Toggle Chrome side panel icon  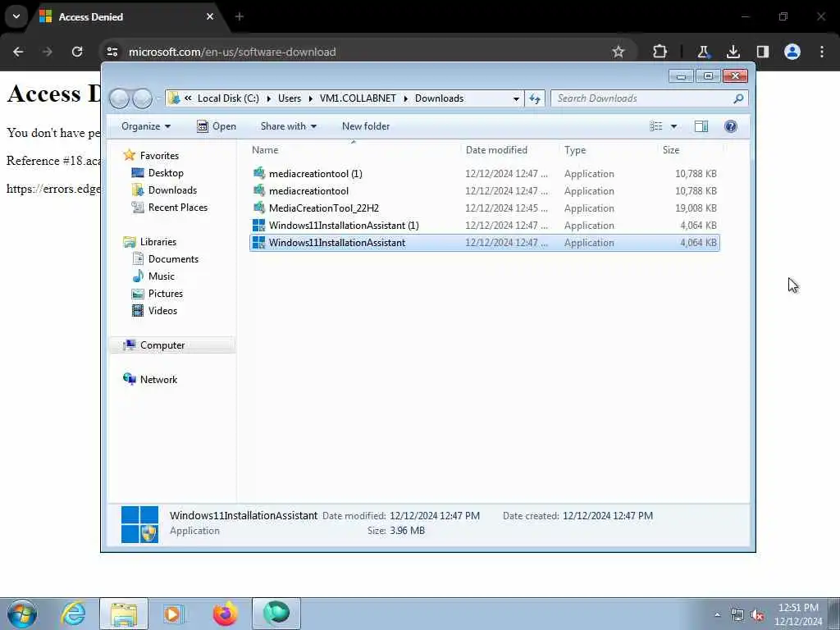tap(762, 52)
